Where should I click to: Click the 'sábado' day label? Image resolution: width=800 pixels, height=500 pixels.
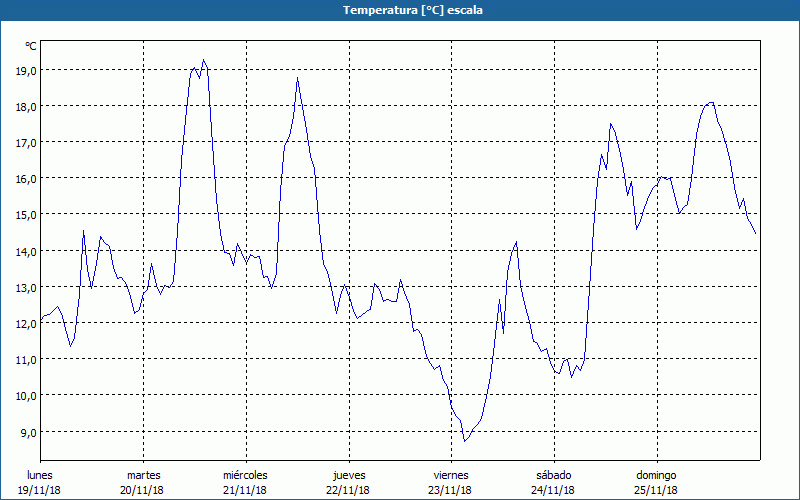click(554, 475)
